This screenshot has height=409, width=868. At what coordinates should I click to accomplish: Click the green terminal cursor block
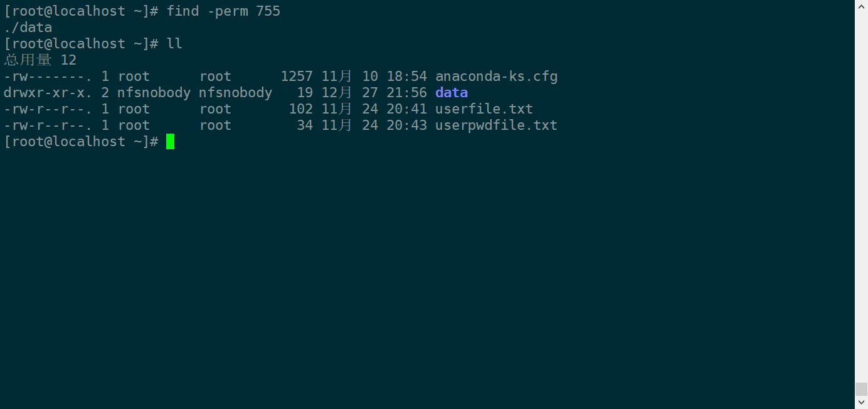[170, 142]
